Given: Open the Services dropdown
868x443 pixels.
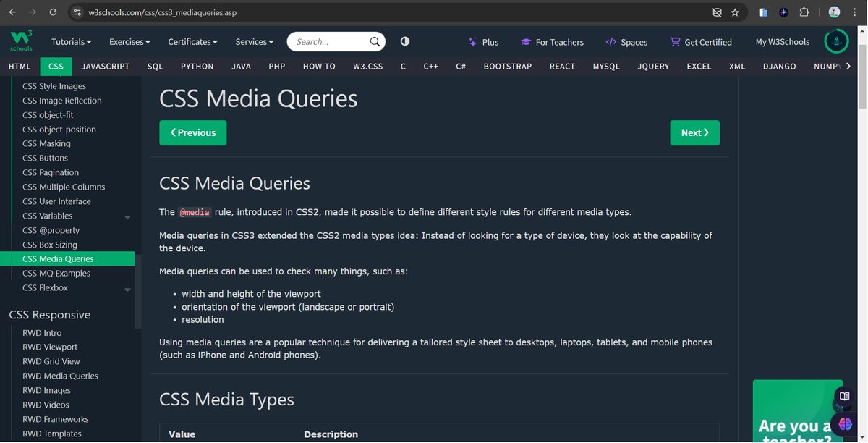Looking at the screenshot, I should click(253, 41).
